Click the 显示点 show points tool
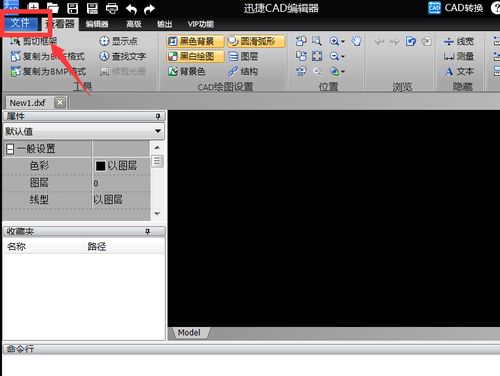The width and height of the screenshot is (500, 376). [x=119, y=41]
